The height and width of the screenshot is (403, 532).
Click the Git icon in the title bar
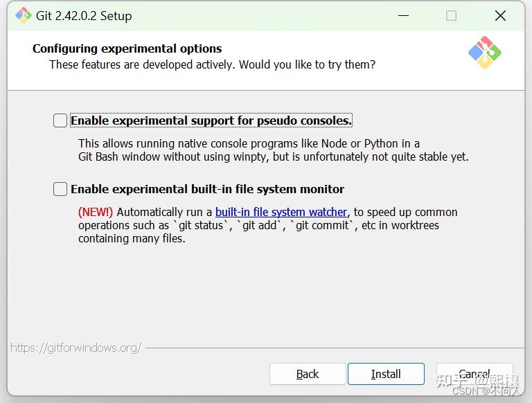pyautogui.click(x=24, y=15)
